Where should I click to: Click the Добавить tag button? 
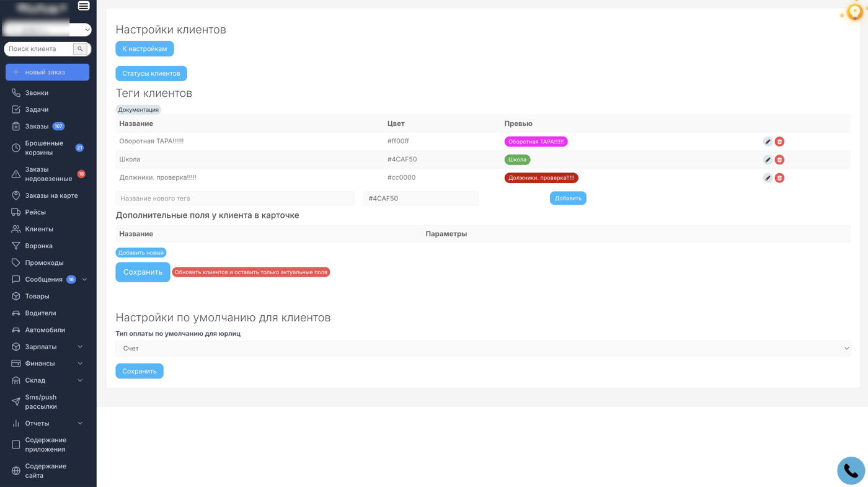(567, 199)
